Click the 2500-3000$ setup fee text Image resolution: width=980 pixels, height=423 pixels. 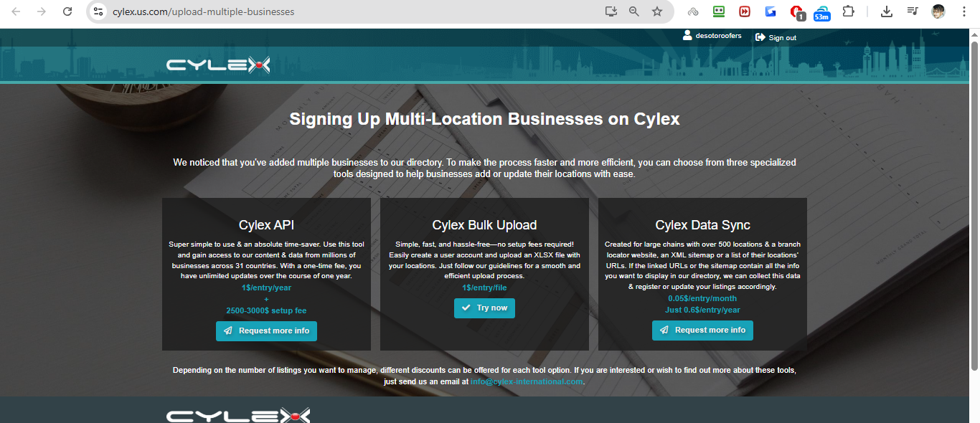coord(266,311)
